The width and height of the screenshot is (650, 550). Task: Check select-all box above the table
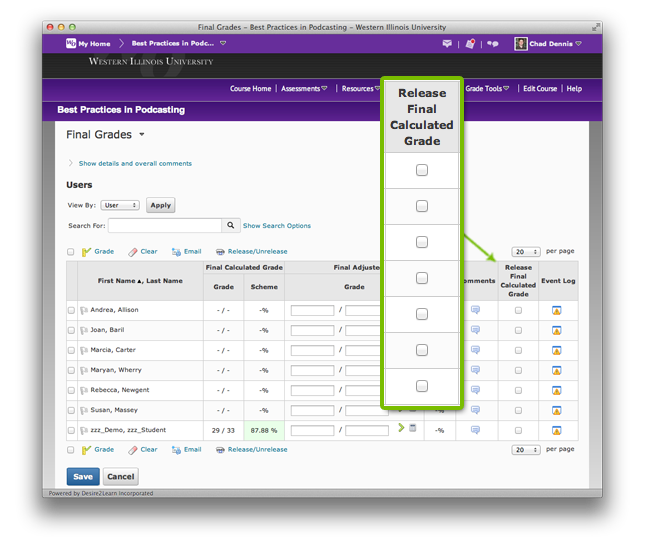[70, 252]
